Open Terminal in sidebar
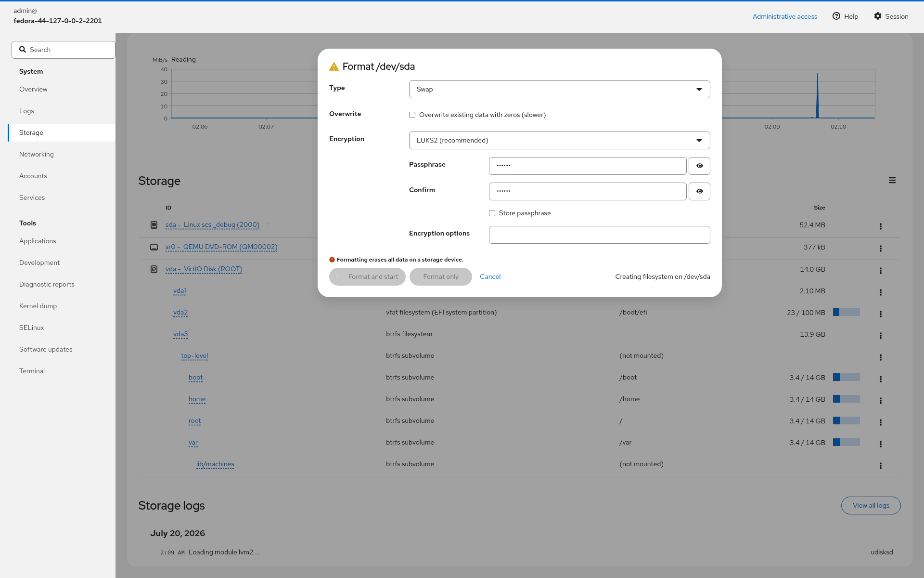The height and width of the screenshot is (578, 924). coord(62,371)
